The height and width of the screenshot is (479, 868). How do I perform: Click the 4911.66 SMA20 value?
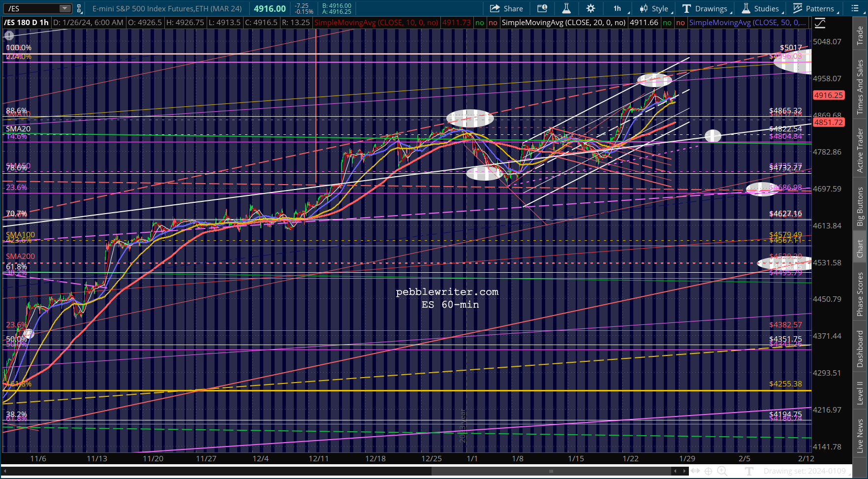pyautogui.click(x=644, y=23)
